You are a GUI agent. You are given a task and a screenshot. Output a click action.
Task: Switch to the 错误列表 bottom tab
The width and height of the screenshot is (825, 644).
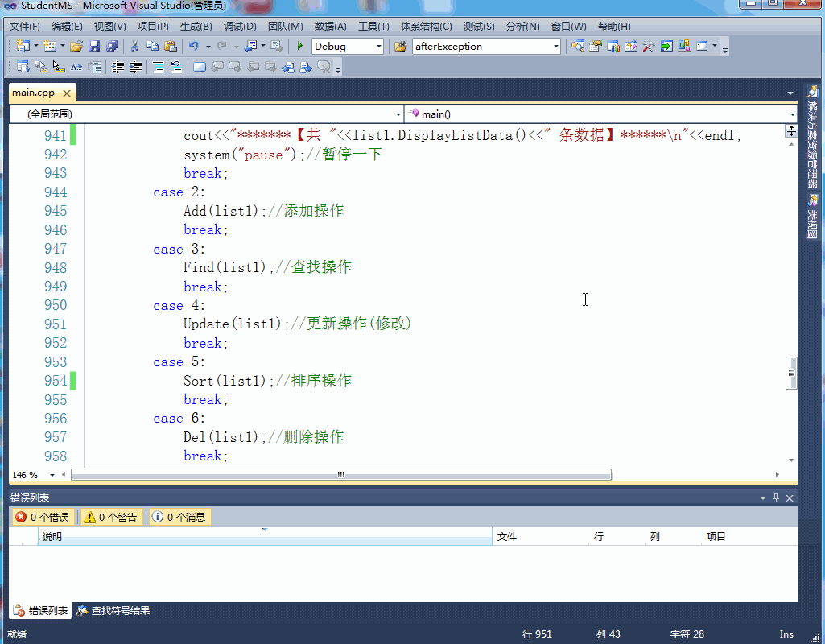click(x=41, y=611)
